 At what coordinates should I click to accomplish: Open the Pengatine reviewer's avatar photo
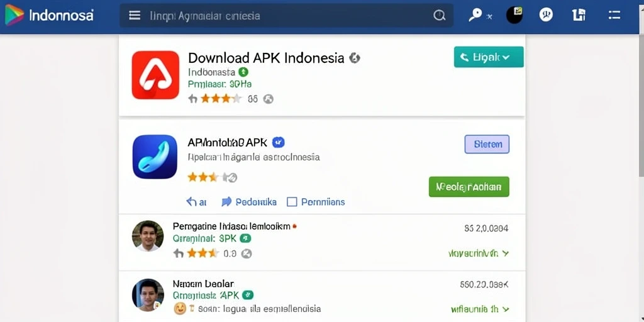(148, 236)
